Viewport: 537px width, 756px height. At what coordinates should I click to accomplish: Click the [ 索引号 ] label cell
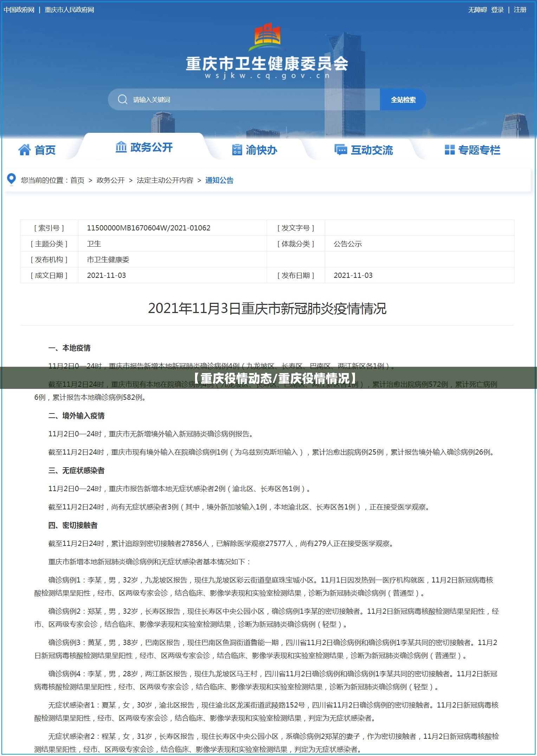49,228
